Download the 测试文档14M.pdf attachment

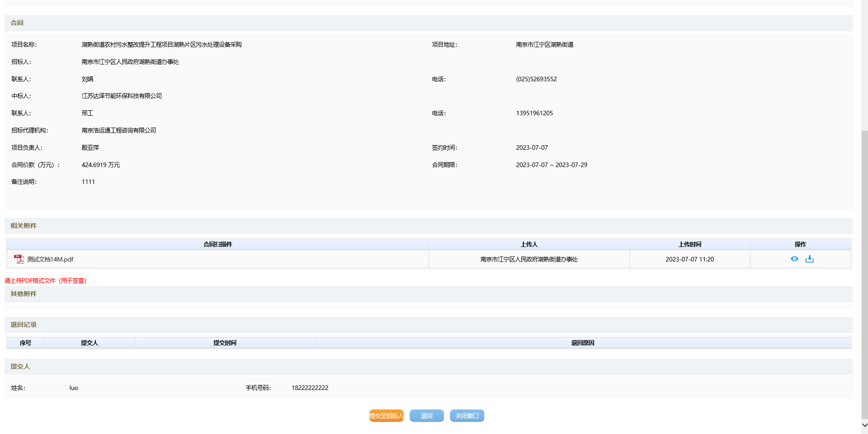coord(809,259)
